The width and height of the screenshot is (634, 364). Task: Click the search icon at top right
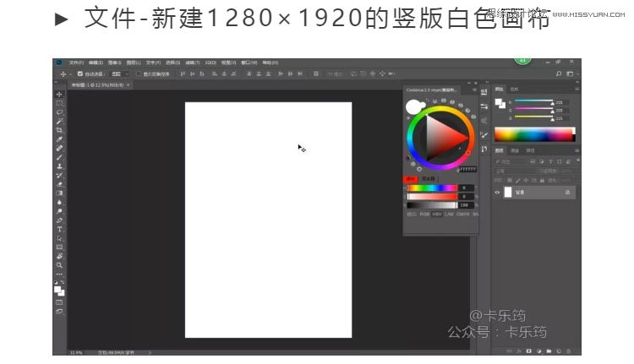(x=559, y=74)
